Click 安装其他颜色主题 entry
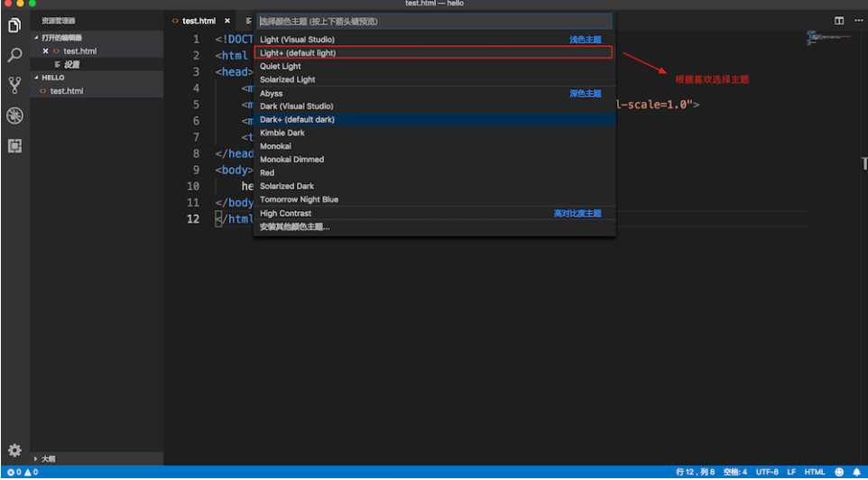Screen dimensions: 868x480 435,227
